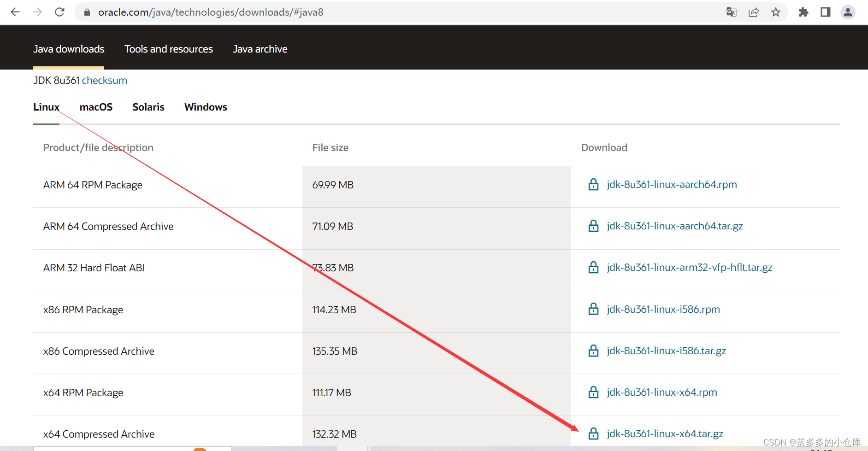
Task: Click the x64 Compressed Archive description
Action: click(99, 434)
